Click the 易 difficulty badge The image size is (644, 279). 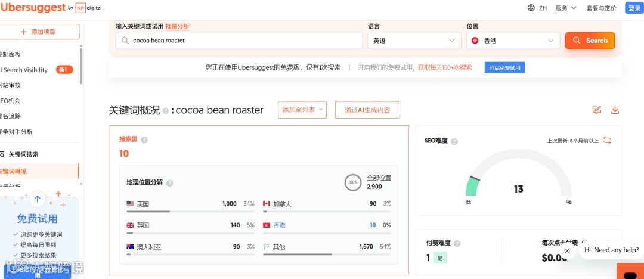coord(440,258)
